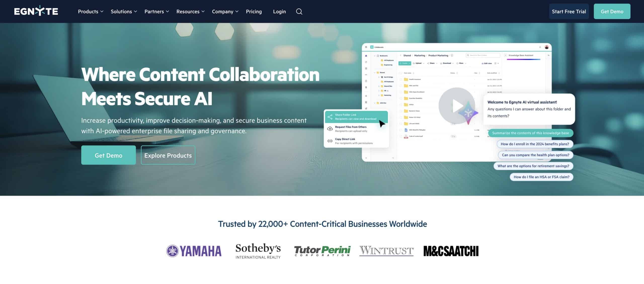The height and width of the screenshot is (284, 644).
Task: Click the M&C Saatchi logo
Action: 451,251
